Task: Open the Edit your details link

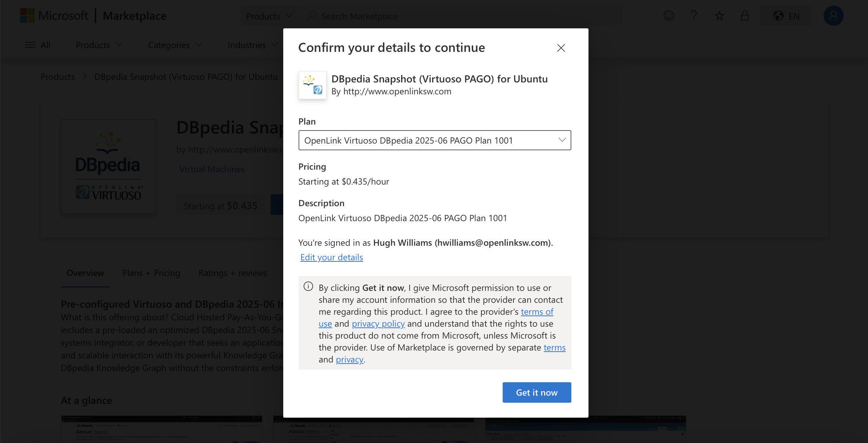Action: [x=331, y=257]
